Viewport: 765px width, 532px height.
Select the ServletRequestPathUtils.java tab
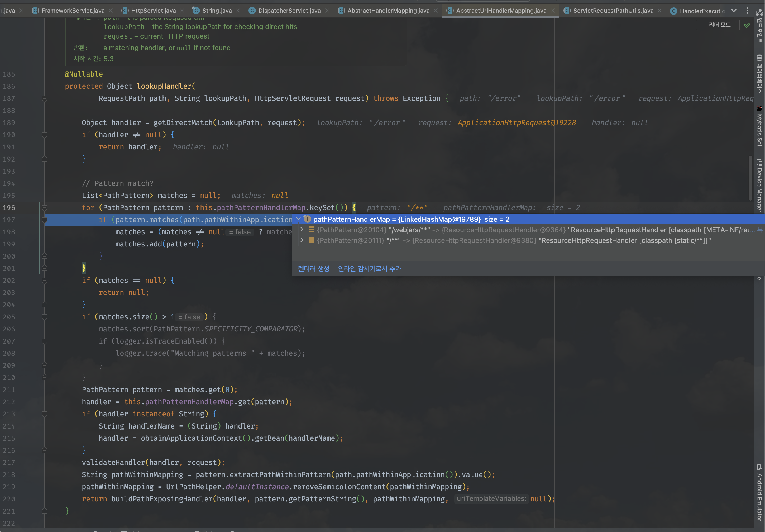[613, 11]
